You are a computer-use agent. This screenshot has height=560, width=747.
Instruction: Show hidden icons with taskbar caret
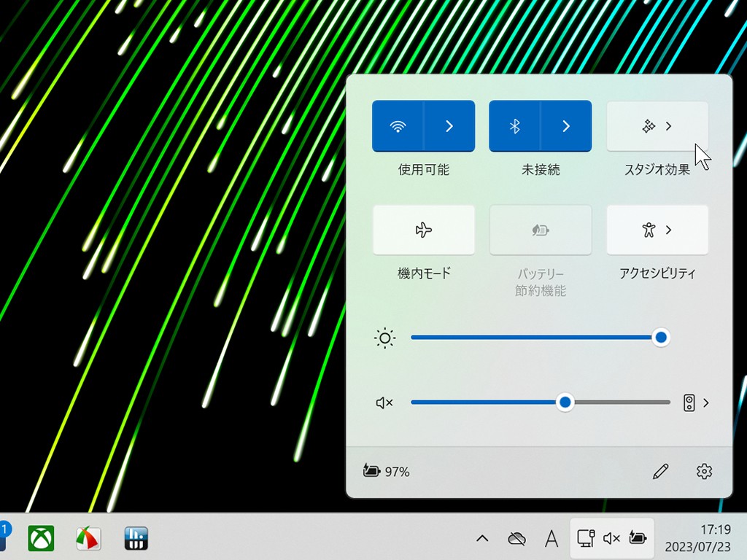[482, 539]
